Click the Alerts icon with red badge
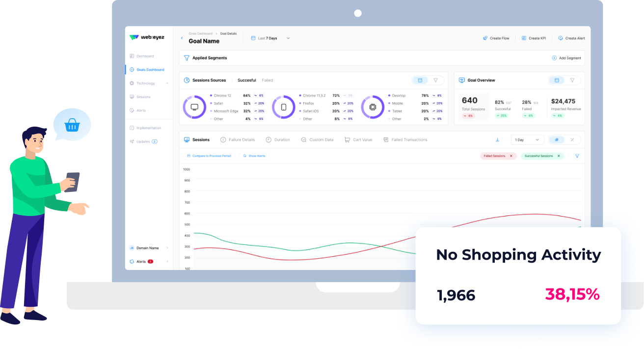 tap(132, 262)
